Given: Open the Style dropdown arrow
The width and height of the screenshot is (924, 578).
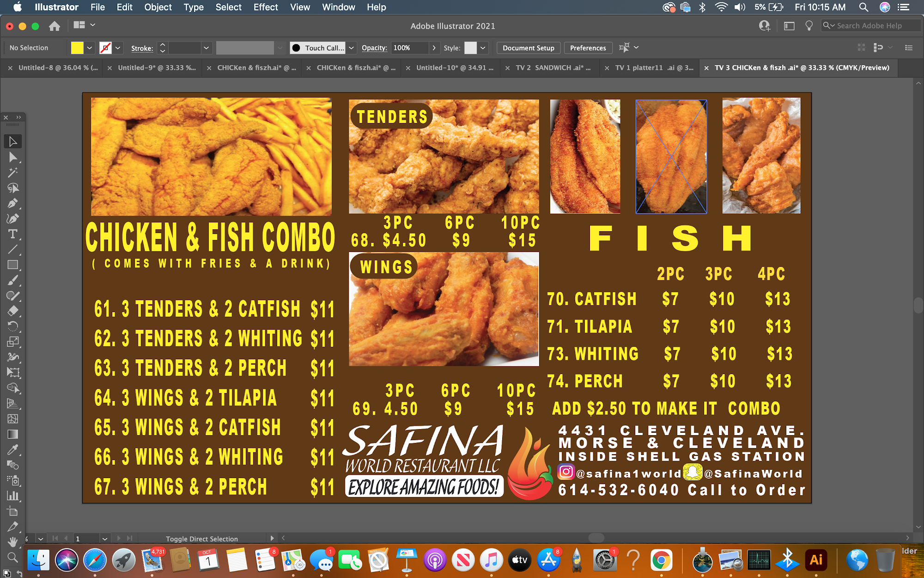Looking at the screenshot, I should tap(483, 48).
